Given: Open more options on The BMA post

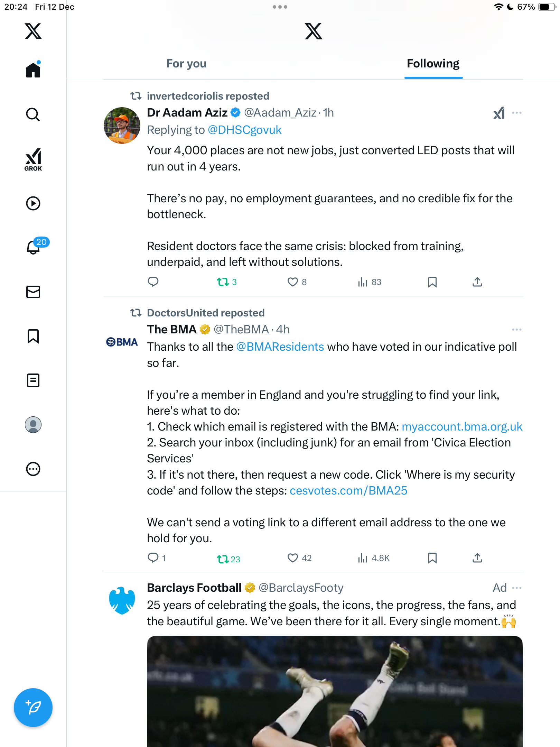Looking at the screenshot, I should pos(517,330).
